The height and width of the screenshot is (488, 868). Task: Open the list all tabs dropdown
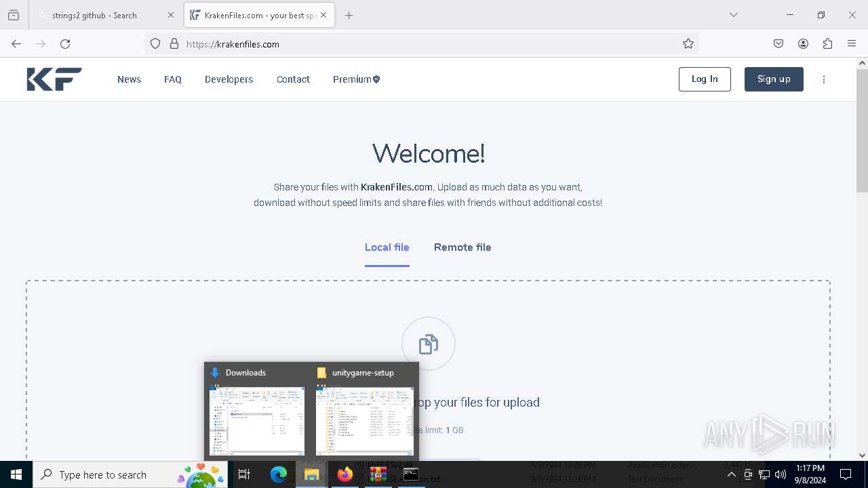point(733,15)
